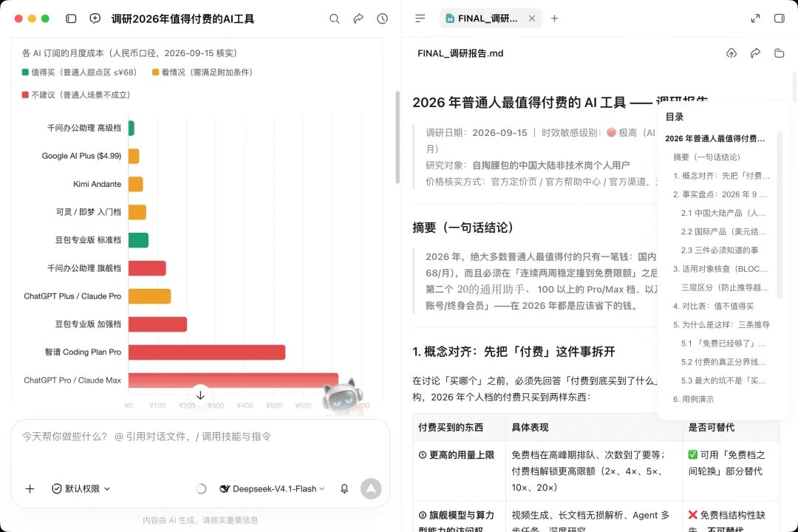Screen dimensions: 798x532
Task: Open 2.2 国际产品 outline entry
Action: 723,231
